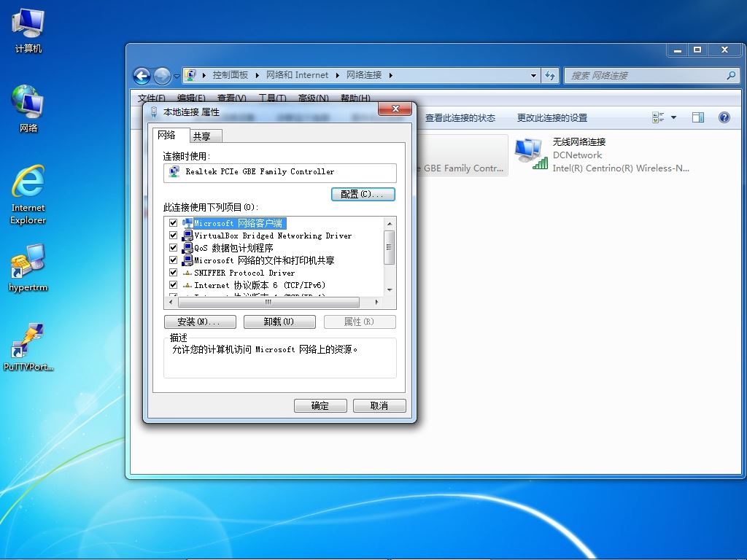Screen dimensions: 747x560
Task: Open the 高级(N) menu
Action: click(313, 98)
